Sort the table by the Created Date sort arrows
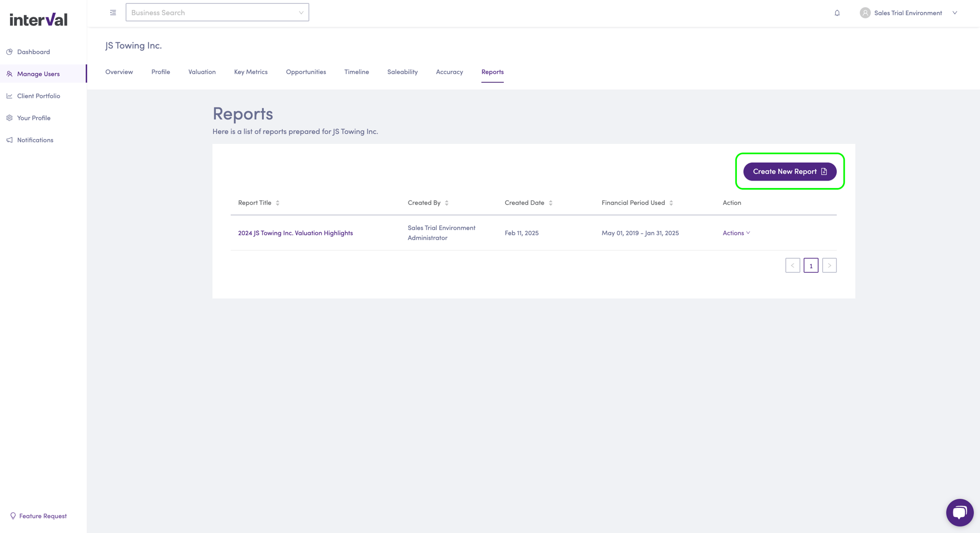This screenshot has height=533, width=980. pyautogui.click(x=551, y=203)
